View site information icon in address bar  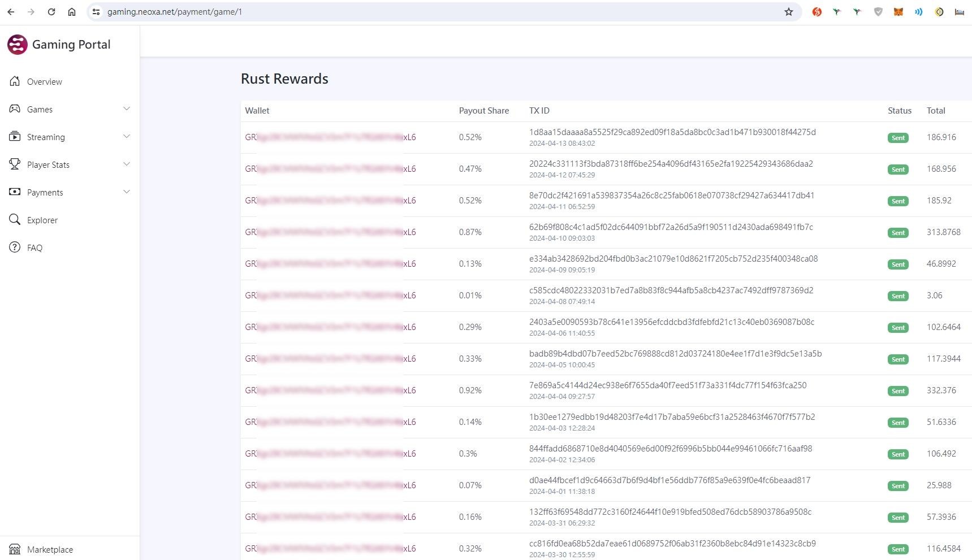[x=96, y=12]
